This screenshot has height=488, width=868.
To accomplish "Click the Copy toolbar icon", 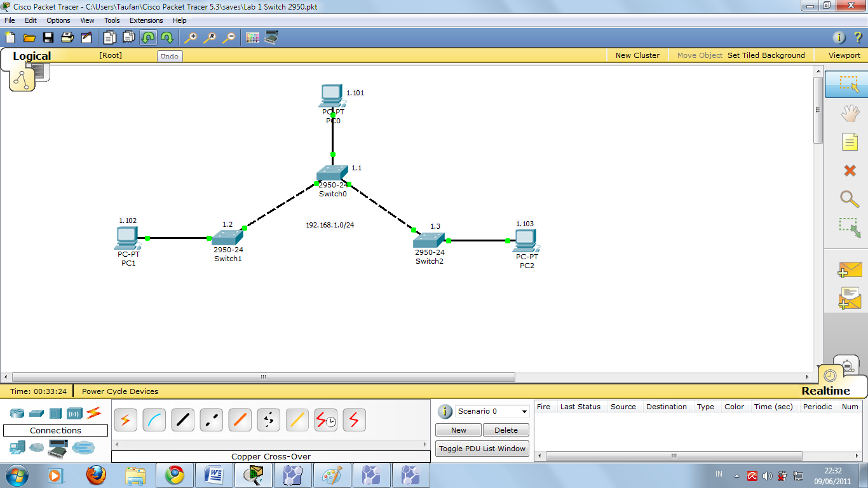I will tap(110, 37).
